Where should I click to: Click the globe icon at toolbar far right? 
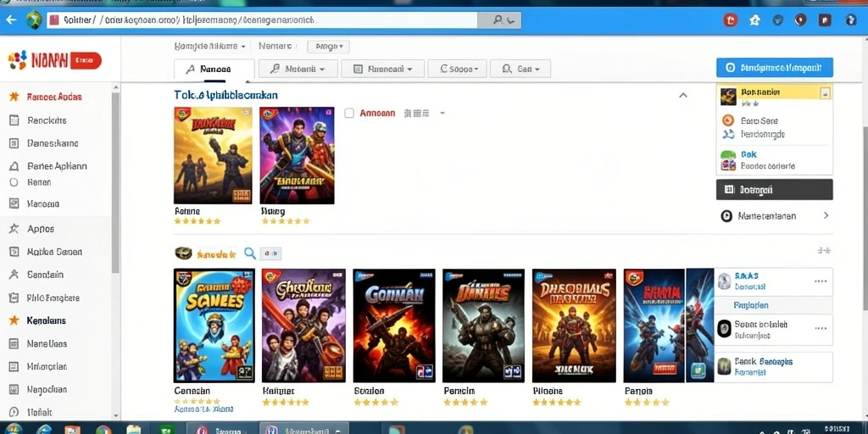click(851, 20)
